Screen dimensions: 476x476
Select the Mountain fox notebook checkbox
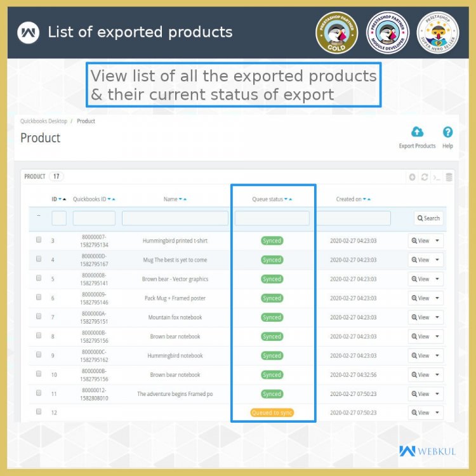[x=39, y=316]
